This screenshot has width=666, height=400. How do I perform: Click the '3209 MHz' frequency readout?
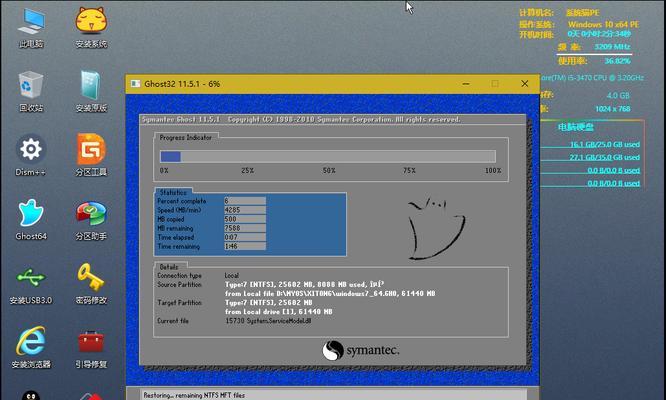click(612, 47)
